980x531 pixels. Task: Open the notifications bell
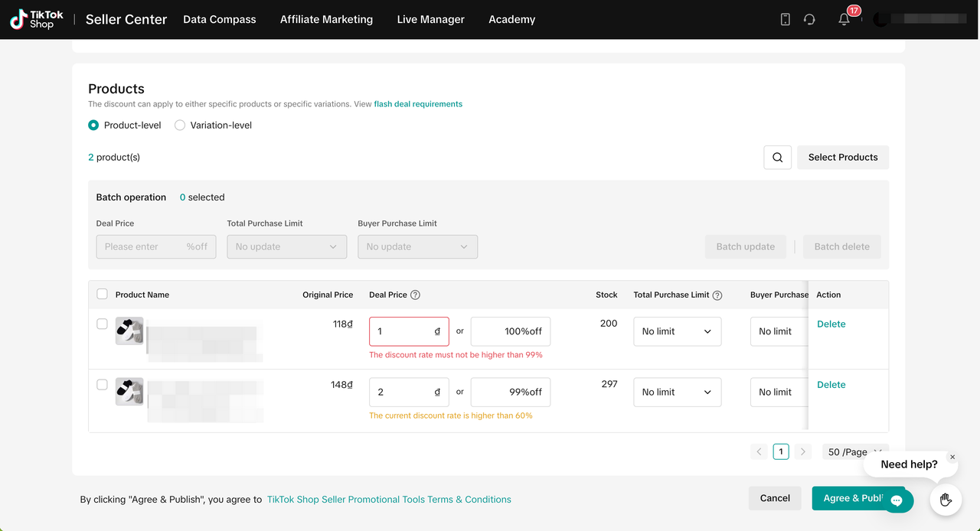844,19
